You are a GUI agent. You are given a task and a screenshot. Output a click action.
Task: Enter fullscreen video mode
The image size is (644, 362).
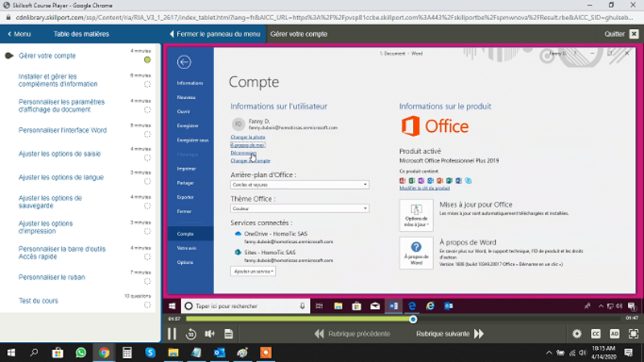634,334
